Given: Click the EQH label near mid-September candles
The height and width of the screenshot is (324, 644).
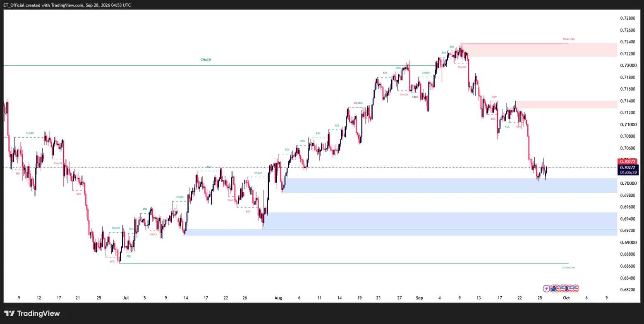Looking at the screenshot, I should [494, 97].
